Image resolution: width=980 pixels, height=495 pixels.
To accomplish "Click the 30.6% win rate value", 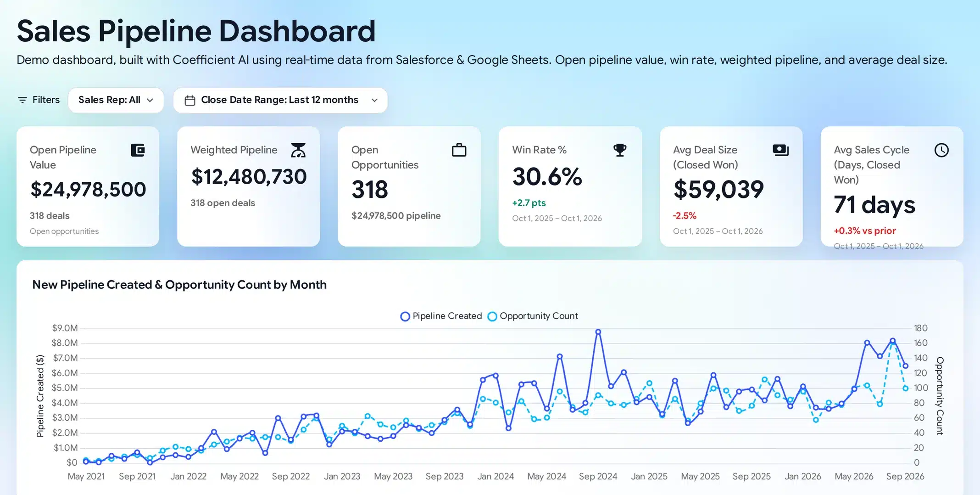I will 547,177.
